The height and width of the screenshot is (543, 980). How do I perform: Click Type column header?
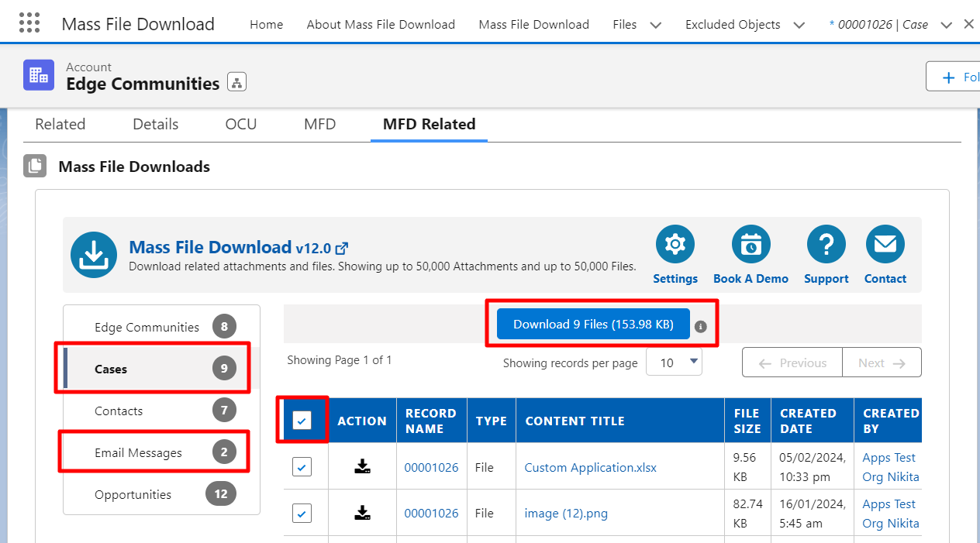(x=492, y=421)
